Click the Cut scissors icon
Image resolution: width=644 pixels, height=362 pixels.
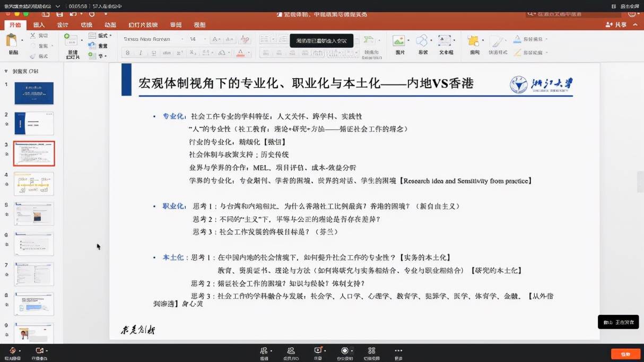pos(33,36)
